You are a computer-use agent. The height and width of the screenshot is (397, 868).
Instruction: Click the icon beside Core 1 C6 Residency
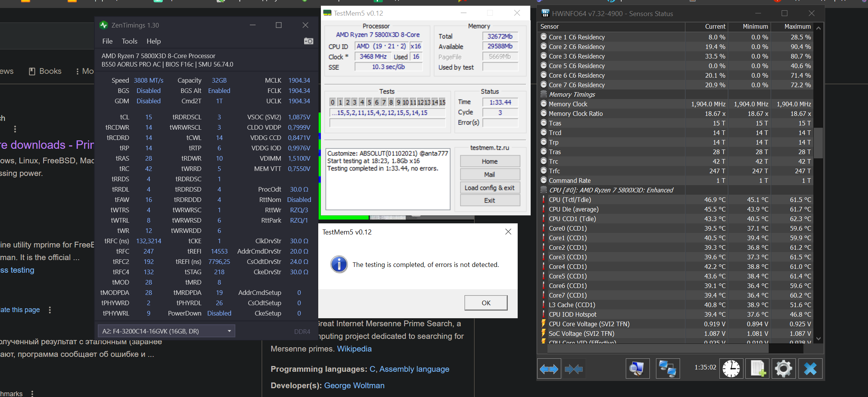(544, 37)
